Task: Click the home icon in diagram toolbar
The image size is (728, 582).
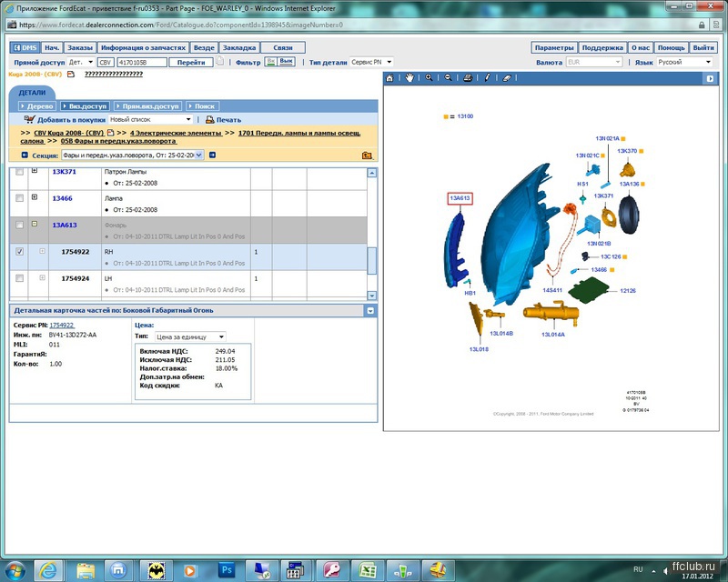Action: 389,78
